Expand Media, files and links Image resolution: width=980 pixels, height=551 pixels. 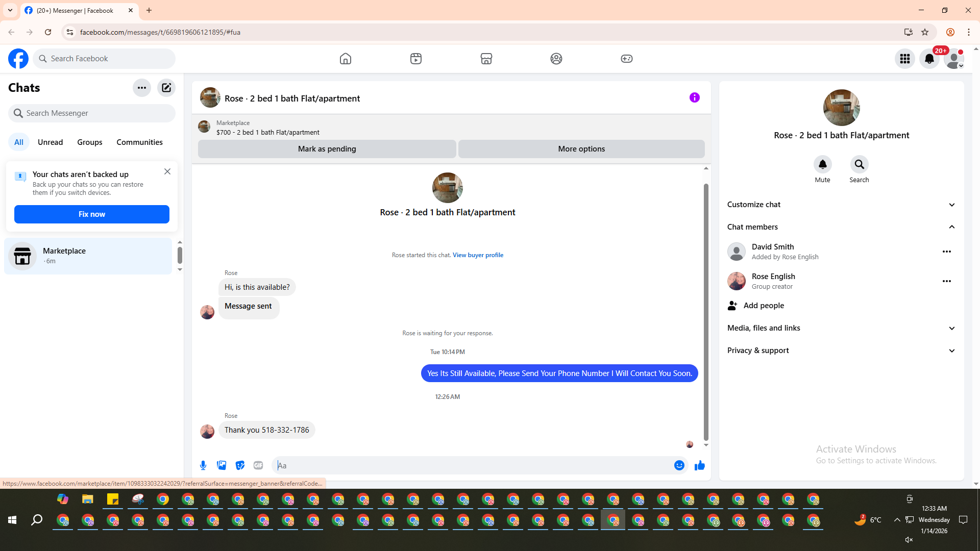[x=841, y=328]
